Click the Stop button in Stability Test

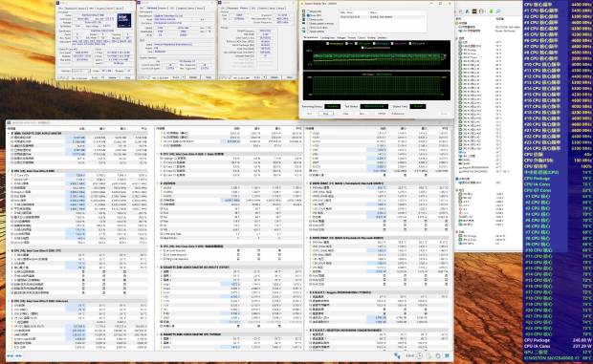click(x=325, y=114)
